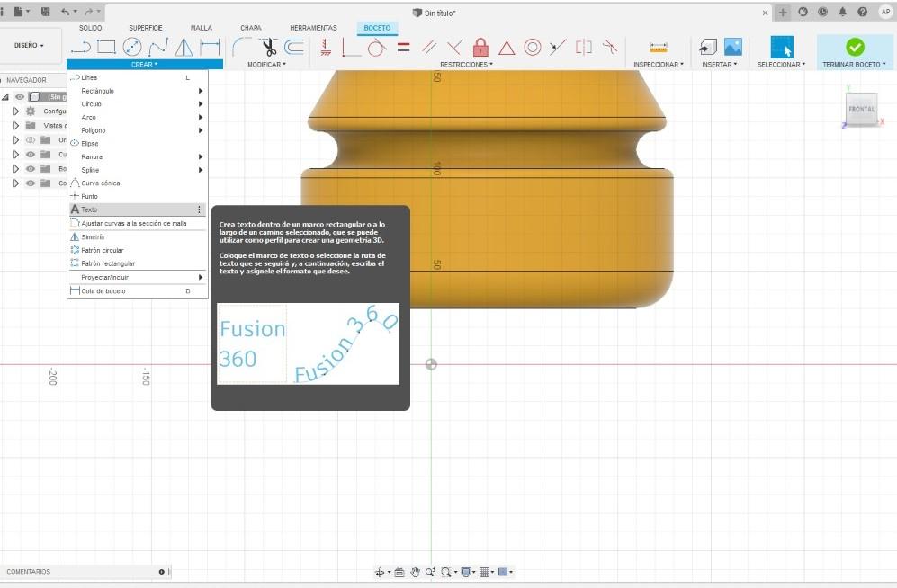Switch to the SUPERFICIE tab
The width and height of the screenshot is (897, 588).
pos(146,28)
